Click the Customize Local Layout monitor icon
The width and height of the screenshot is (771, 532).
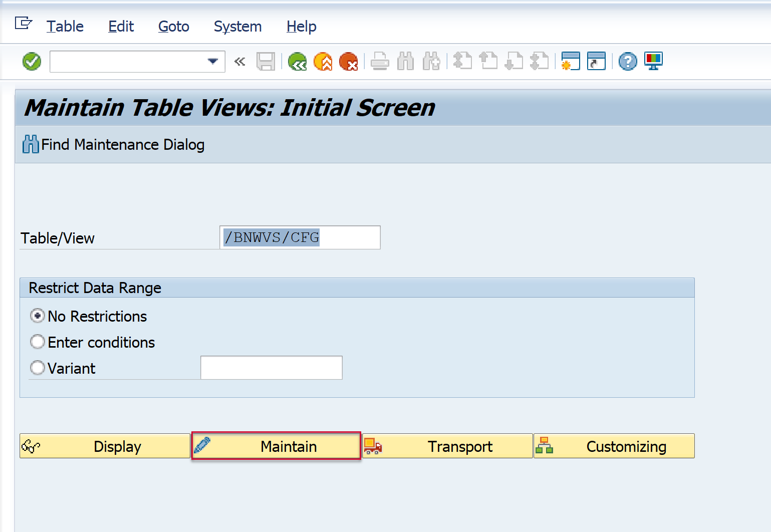[653, 62]
